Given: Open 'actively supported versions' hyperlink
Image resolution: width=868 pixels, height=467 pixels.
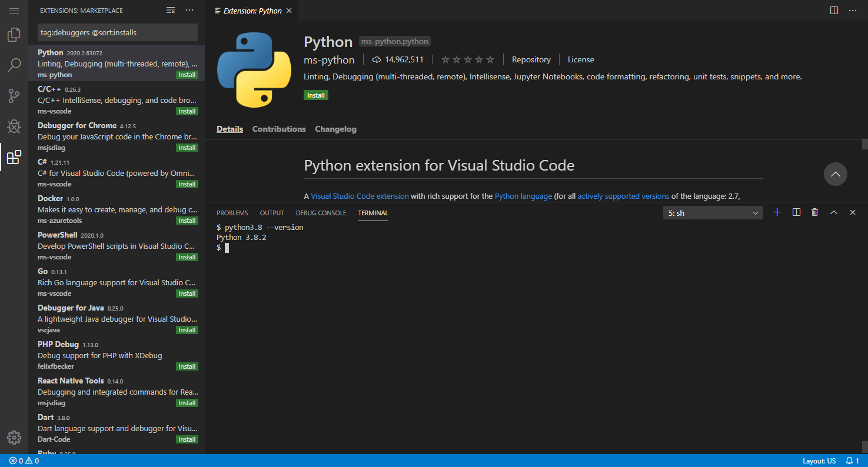Looking at the screenshot, I should (x=623, y=196).
